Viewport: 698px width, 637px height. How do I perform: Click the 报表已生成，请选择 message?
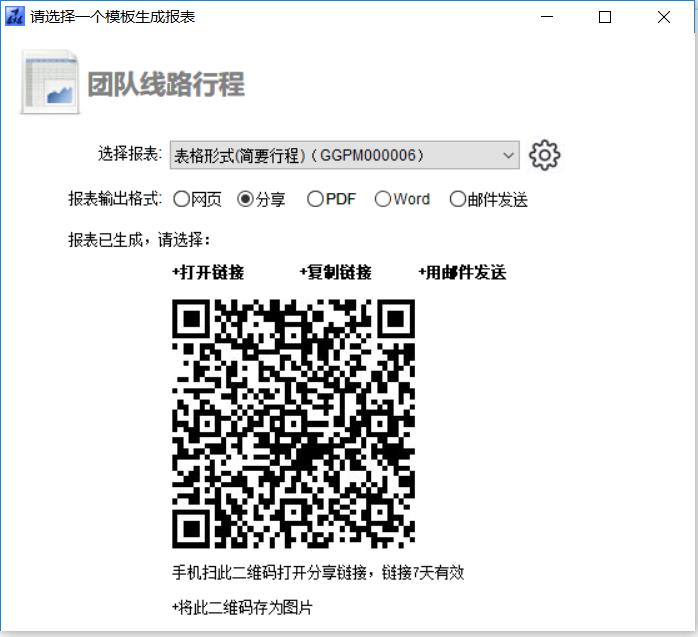pyautogui.click(x=139, y=240)
